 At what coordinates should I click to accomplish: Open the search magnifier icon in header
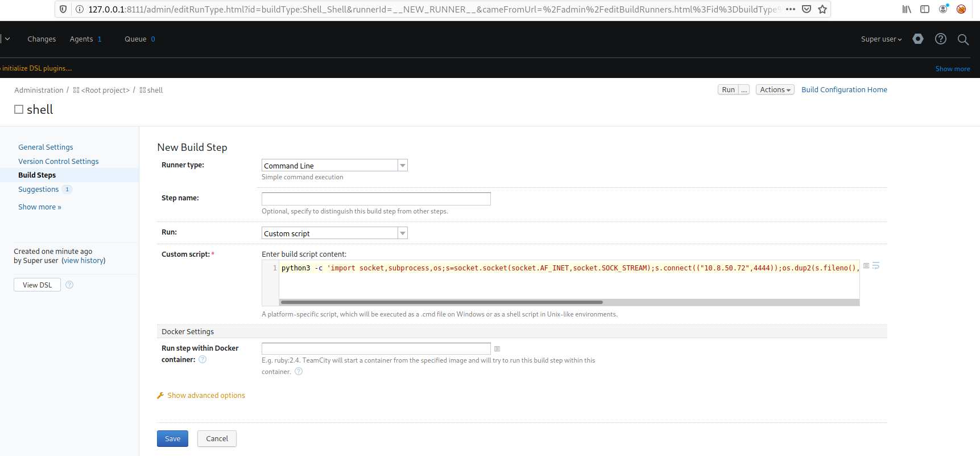click(963, 39)
